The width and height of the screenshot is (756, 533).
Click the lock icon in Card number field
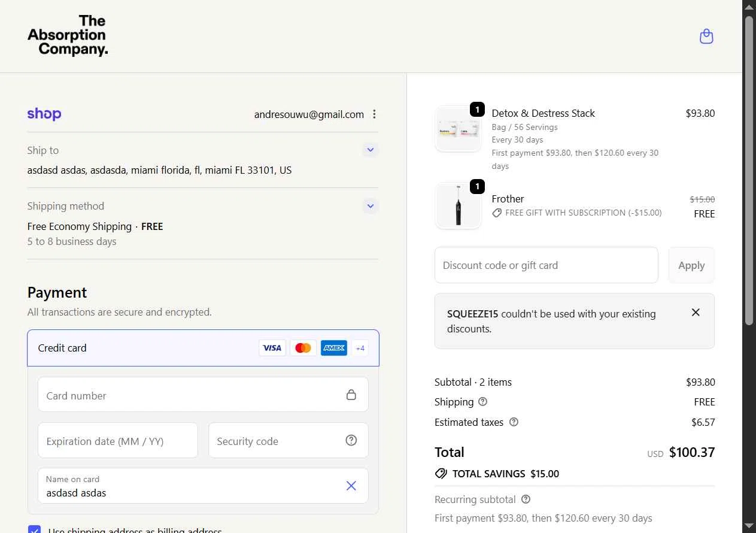click(x=351, y=395)
